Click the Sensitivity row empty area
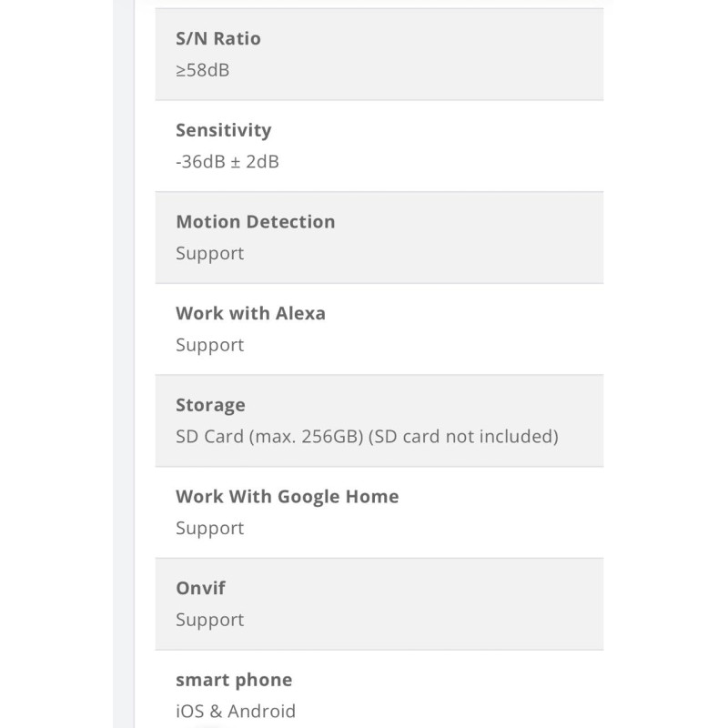The width and height of the screenshot is (728, 728). (441, 146)
